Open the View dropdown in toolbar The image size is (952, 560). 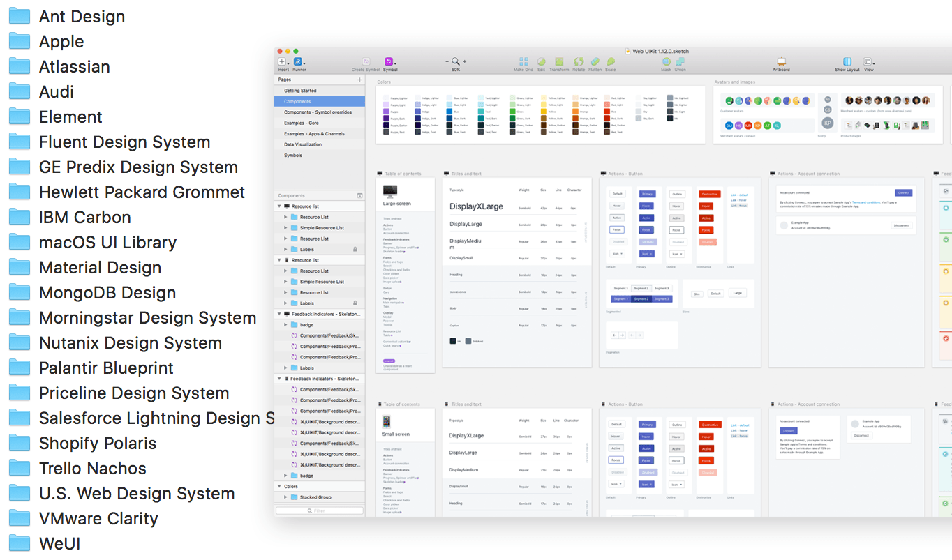(x=869, y=62)
